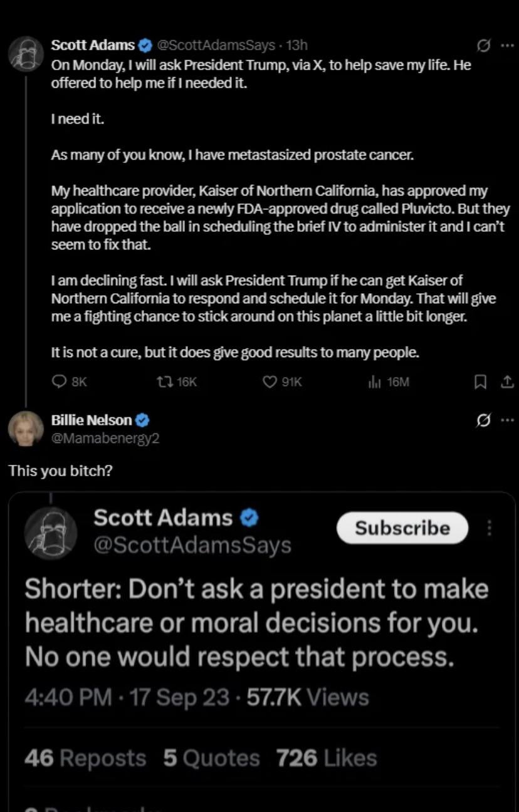Click verified badge next to Billie Nelson

142,420
